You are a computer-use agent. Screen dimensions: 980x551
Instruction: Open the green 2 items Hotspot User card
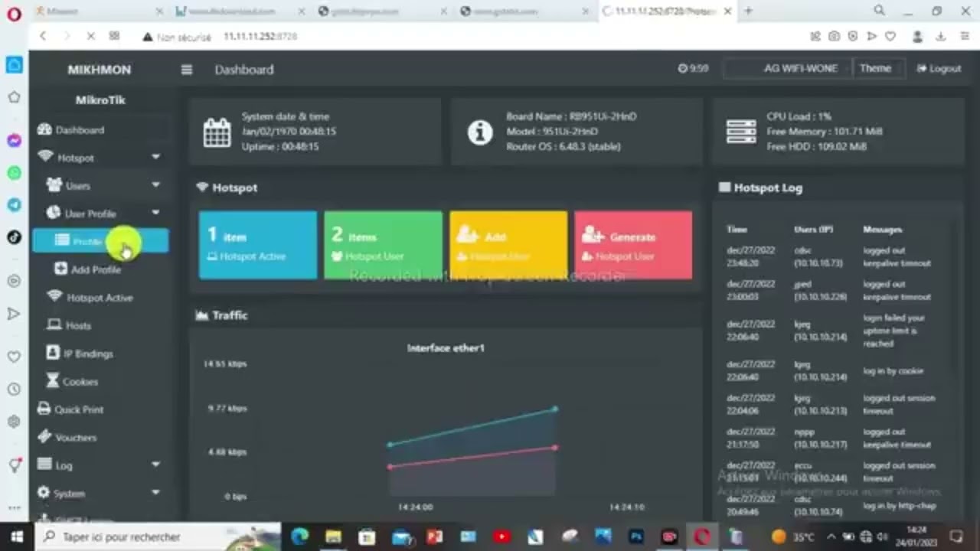pyautogui.click(x=383, y=245)
